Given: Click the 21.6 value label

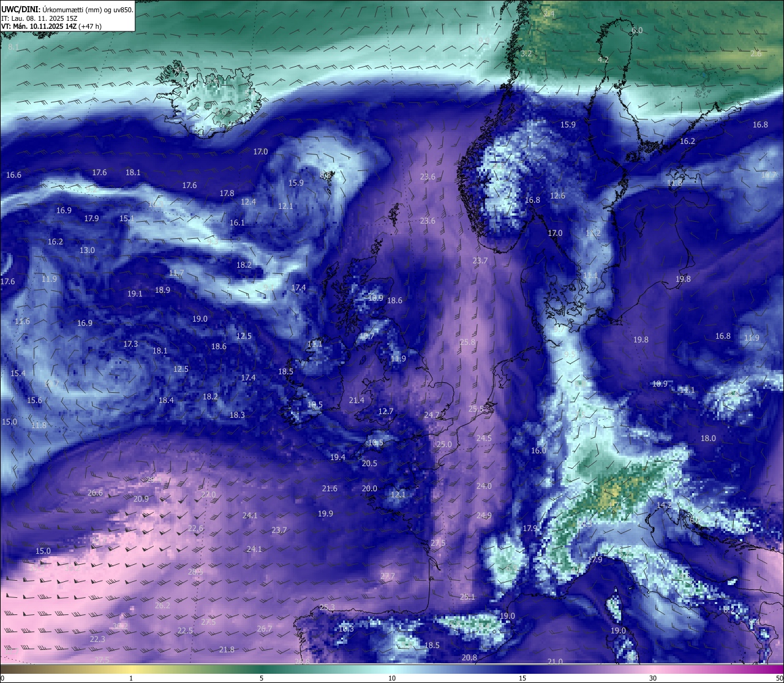Looking at the screenshot, I should (x=330, y=488).
